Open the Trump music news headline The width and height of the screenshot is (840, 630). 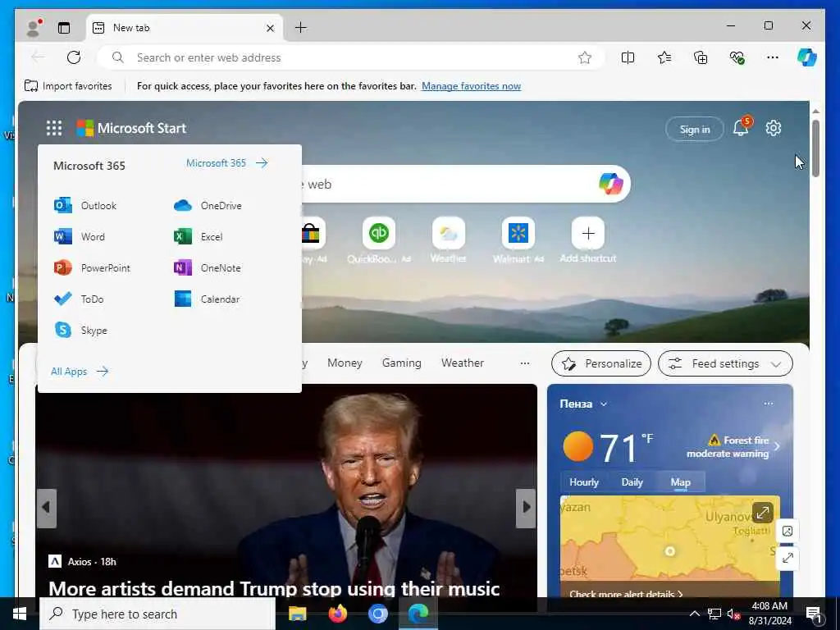pos(274,587)
